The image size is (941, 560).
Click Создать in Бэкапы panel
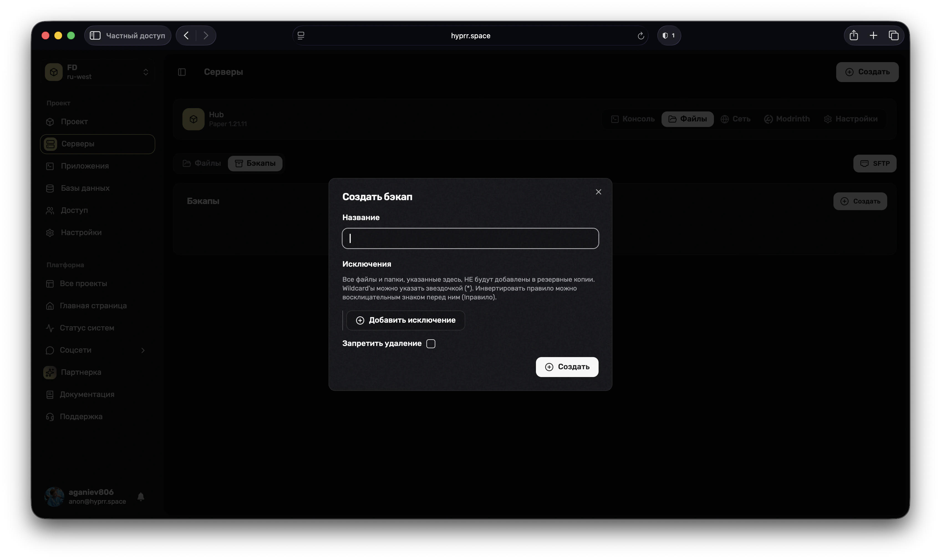860,201
